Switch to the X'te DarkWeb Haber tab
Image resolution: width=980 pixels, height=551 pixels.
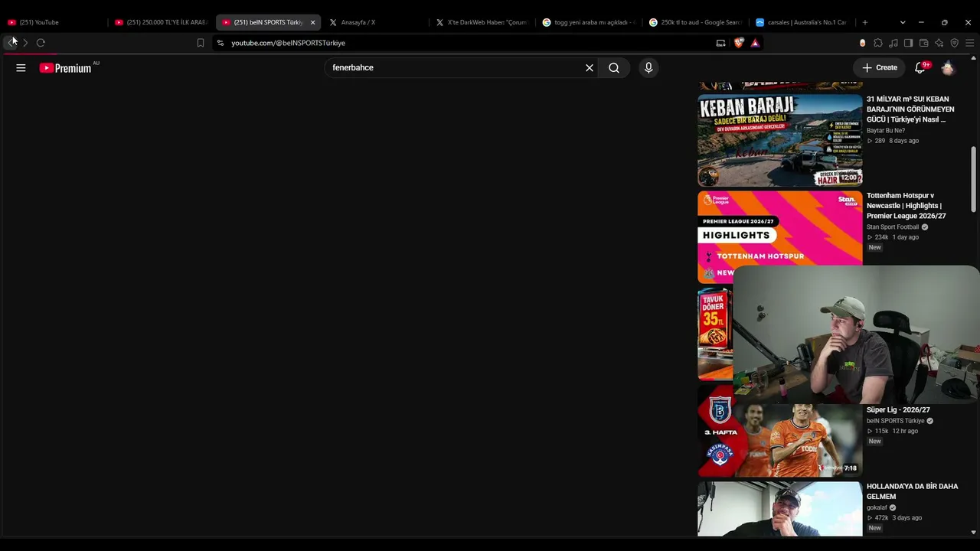point(482,22)
